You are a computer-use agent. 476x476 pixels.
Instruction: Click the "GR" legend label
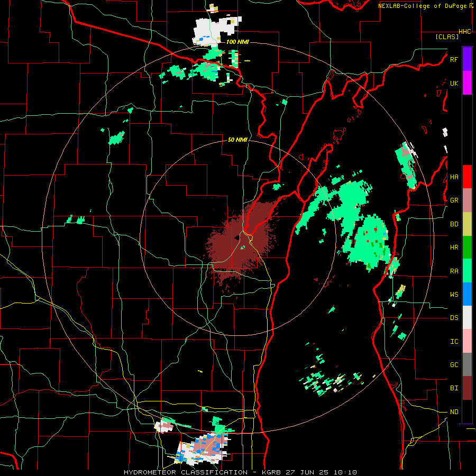point(454,200)
